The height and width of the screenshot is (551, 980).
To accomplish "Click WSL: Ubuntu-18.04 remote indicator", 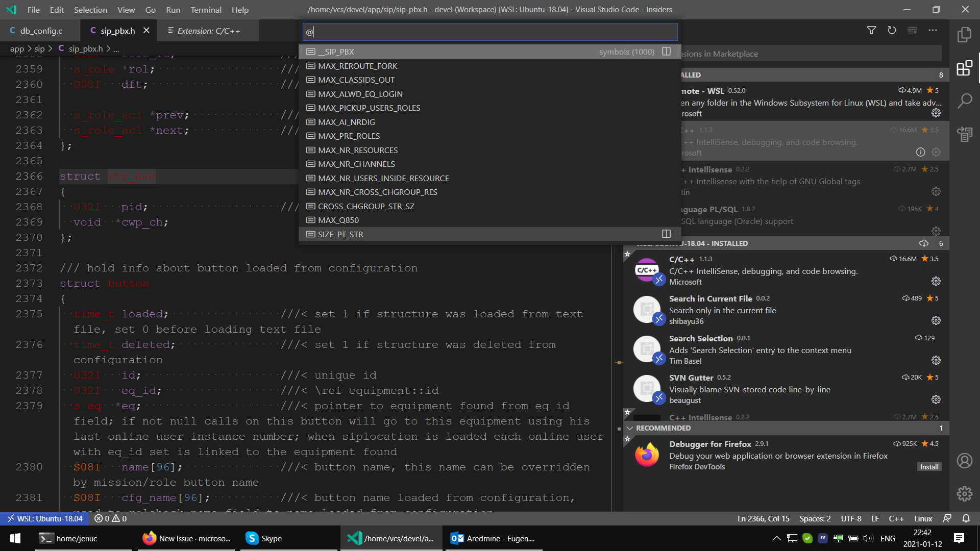I will [x=44, y=518].
